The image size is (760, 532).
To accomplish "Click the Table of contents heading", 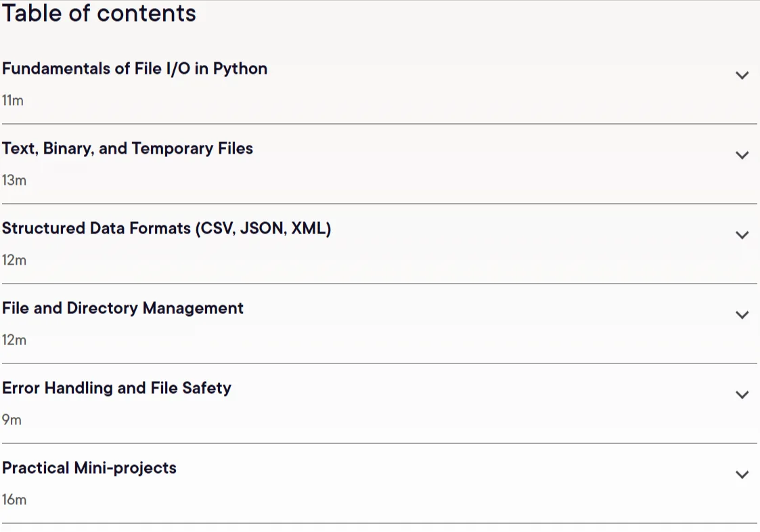I will [99, 13].
